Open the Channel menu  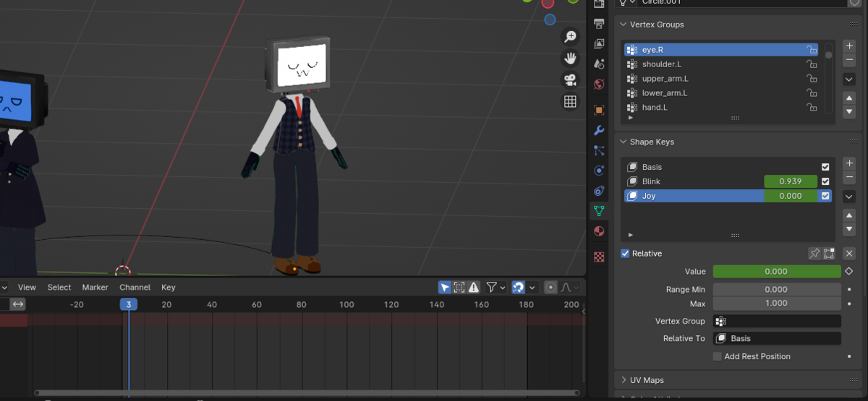(x=135, y=288)
